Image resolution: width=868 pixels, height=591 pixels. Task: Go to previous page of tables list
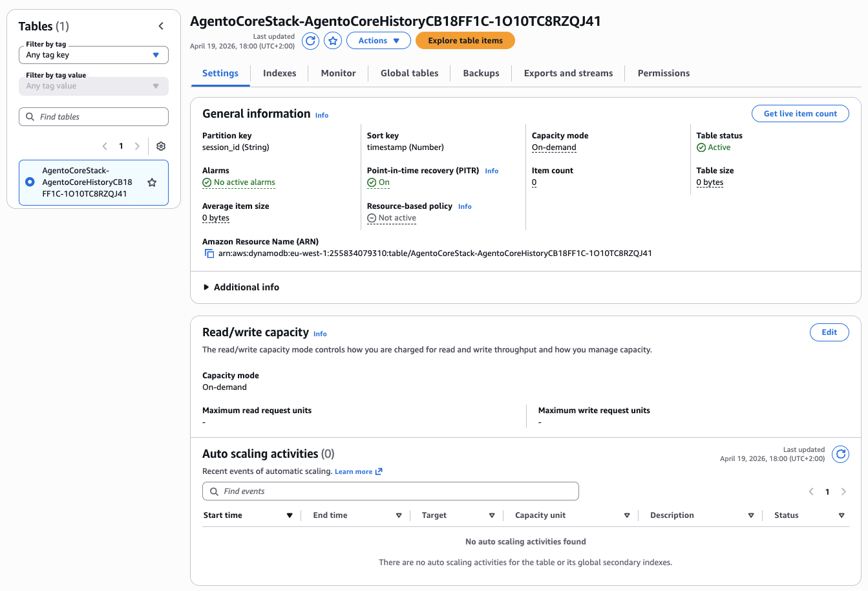pos(105,146)
